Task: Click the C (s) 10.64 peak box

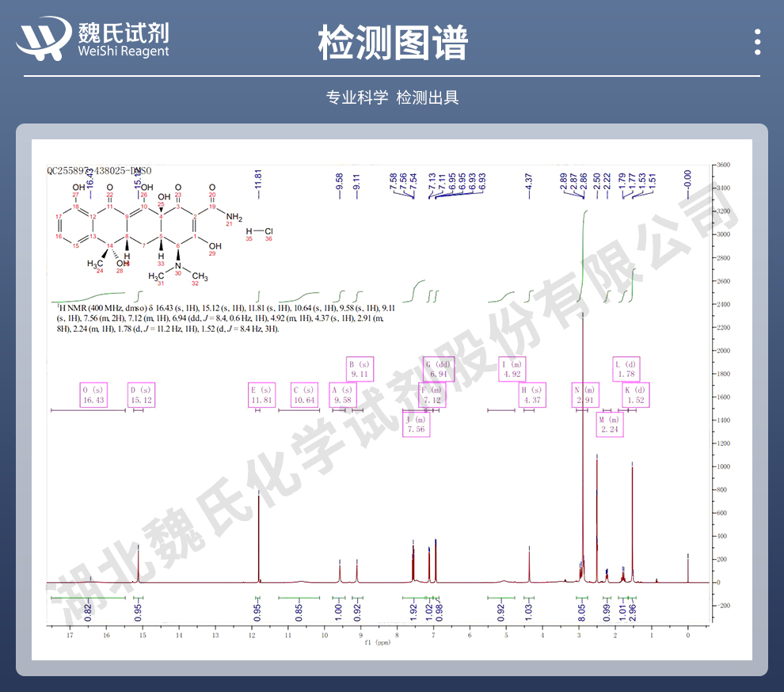Action: point(304,395)
